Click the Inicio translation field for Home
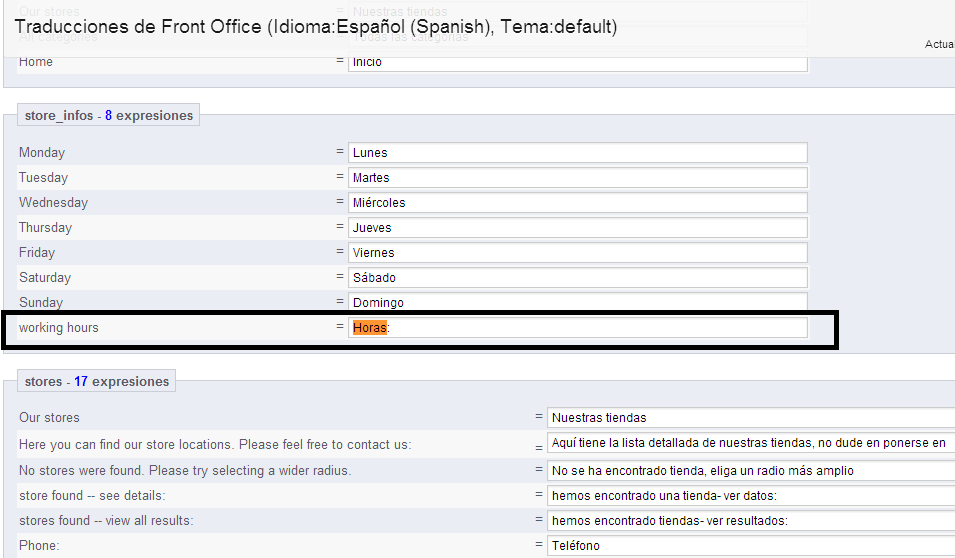Viewport: 955px width, 558px height. [x=578, y=62]
